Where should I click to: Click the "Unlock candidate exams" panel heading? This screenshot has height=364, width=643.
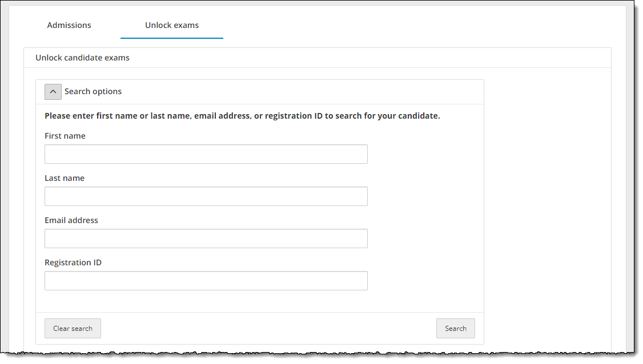tap(82, 58)
